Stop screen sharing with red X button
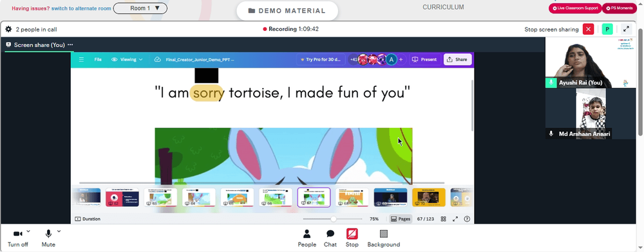This screenshot has height=252, width=644. (x=588, y=29)
